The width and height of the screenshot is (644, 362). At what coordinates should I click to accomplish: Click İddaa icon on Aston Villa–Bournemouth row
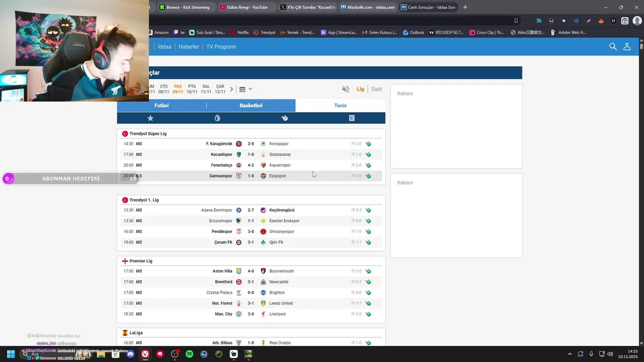pyautogui.click(x=368, y=271)
